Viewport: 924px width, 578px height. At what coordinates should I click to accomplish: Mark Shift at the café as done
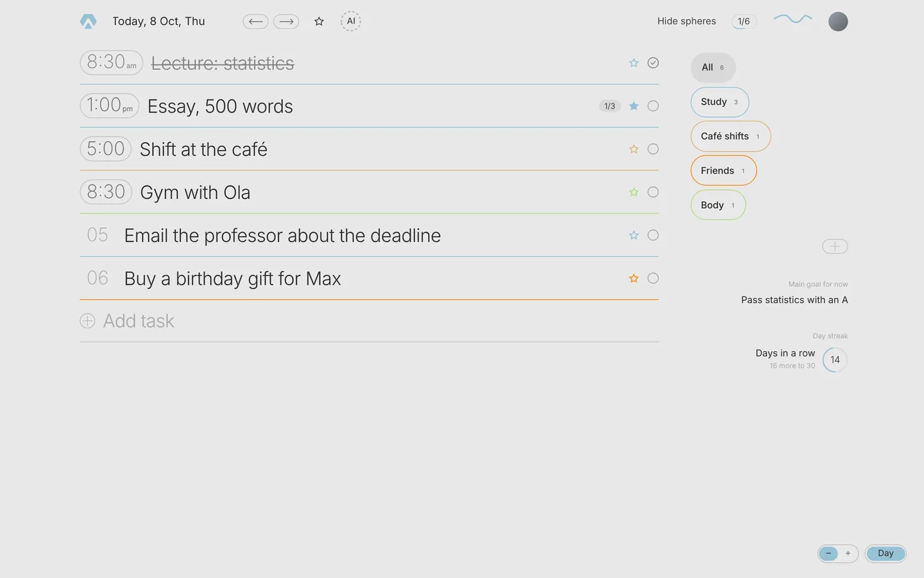click(653, 149)
